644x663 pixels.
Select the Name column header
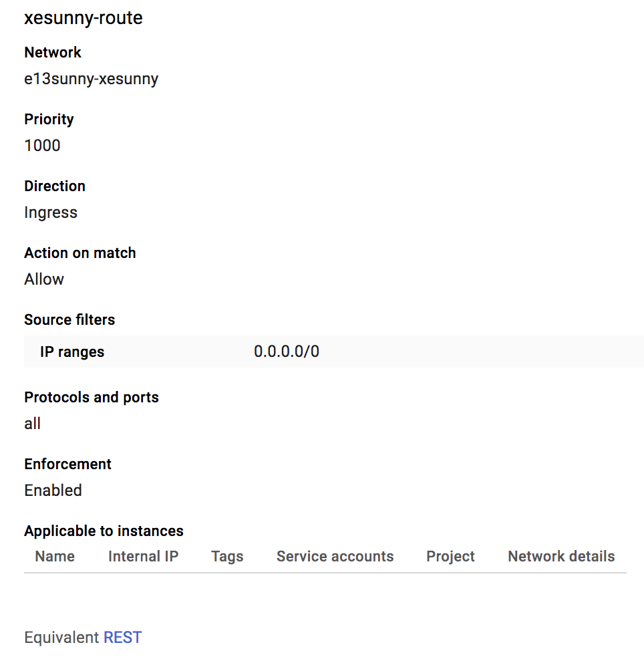click(55, 556)
